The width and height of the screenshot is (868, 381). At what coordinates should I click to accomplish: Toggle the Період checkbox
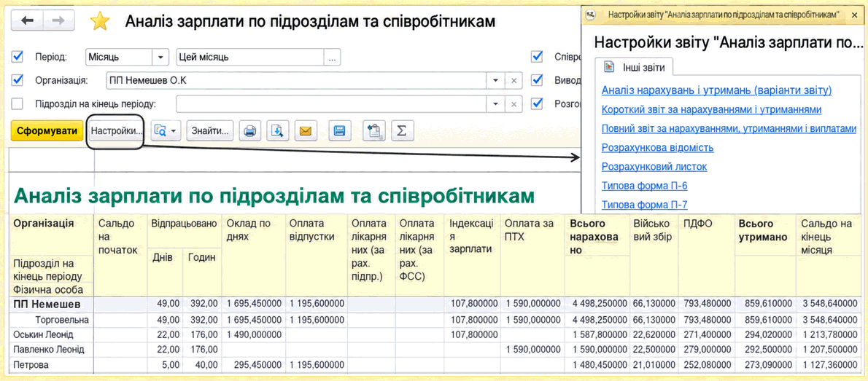[18, 56]
